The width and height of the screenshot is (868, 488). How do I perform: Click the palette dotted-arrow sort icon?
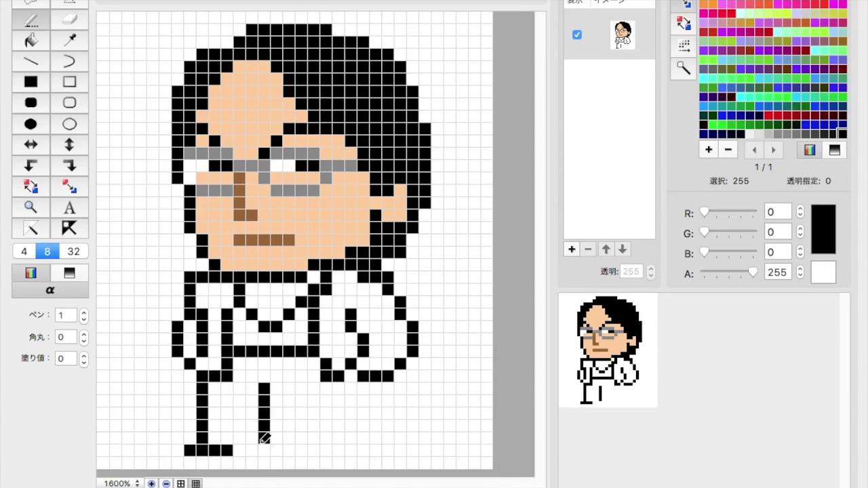[x=684, y=45]
